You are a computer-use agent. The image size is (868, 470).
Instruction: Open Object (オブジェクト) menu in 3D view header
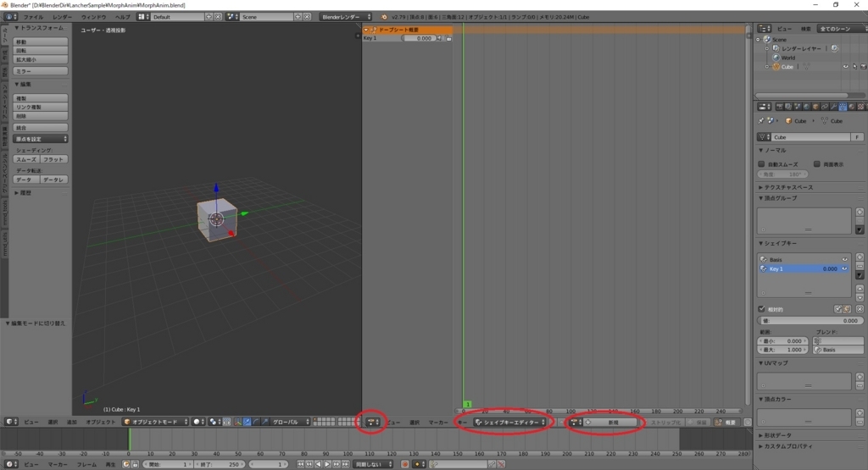tap(101, 422)
